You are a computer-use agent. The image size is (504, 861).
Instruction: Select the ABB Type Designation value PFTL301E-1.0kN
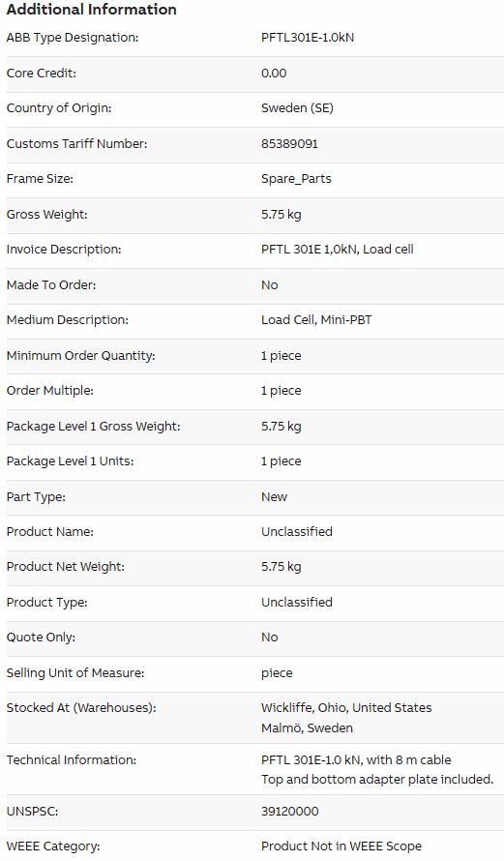[308, 38]
